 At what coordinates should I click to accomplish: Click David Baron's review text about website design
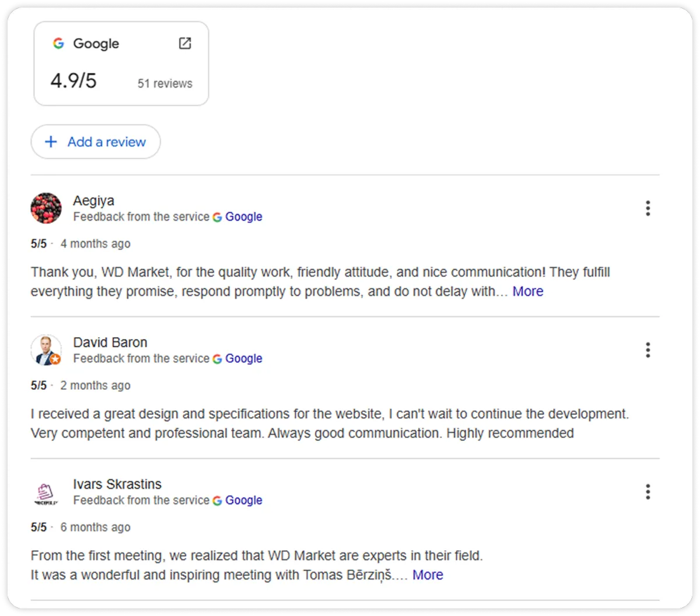click(330, 423)
